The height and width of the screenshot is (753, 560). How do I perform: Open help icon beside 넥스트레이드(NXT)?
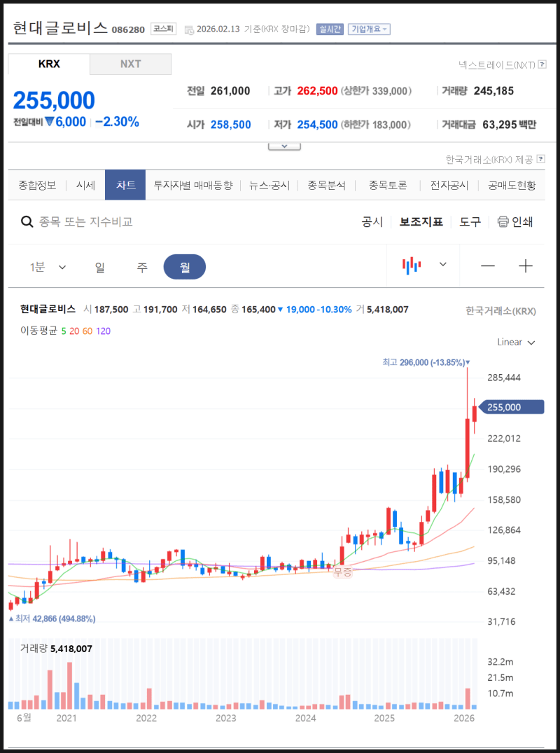[x=542, y=64]
